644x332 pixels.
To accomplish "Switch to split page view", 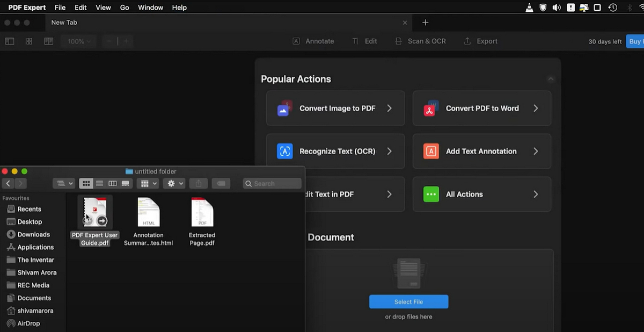I will [x=48, y=41].
